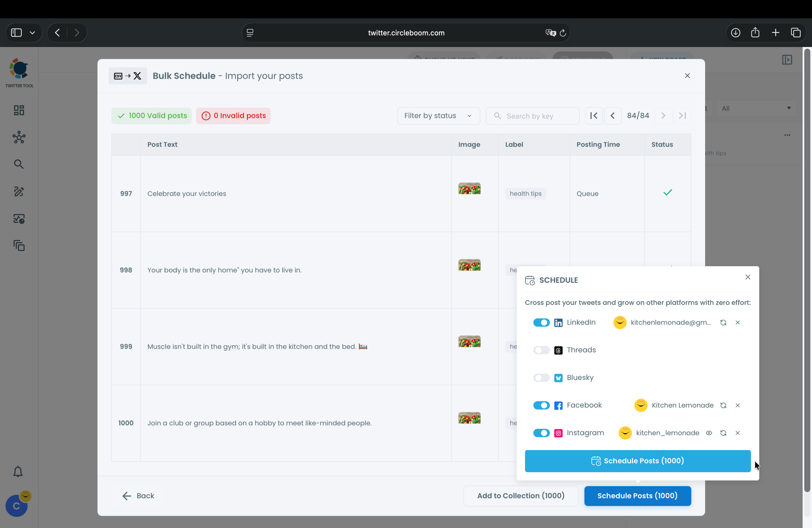Click the circle network icon in sidebar
812x528 pixels.
[19, 137]
